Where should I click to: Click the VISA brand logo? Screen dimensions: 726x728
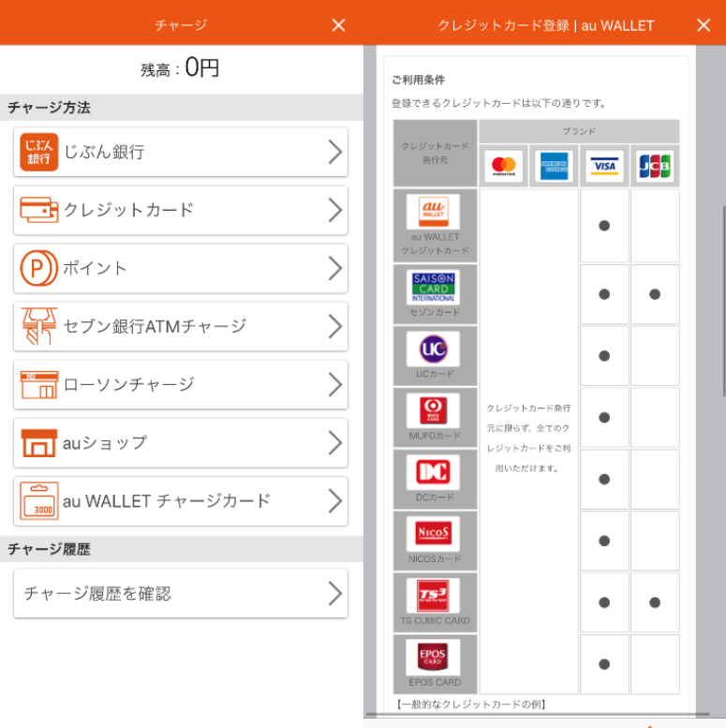pyautogui.click(x=604, y=166)
